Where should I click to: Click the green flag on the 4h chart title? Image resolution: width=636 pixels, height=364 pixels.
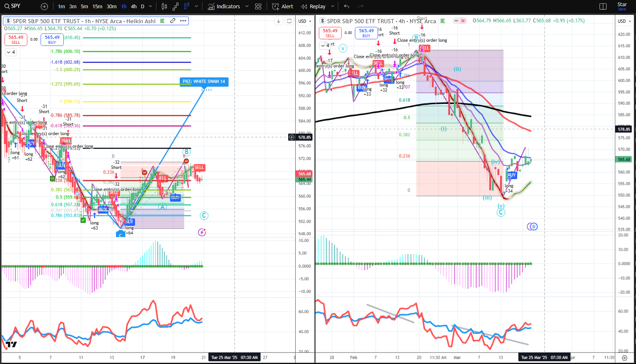coord(442,21)
